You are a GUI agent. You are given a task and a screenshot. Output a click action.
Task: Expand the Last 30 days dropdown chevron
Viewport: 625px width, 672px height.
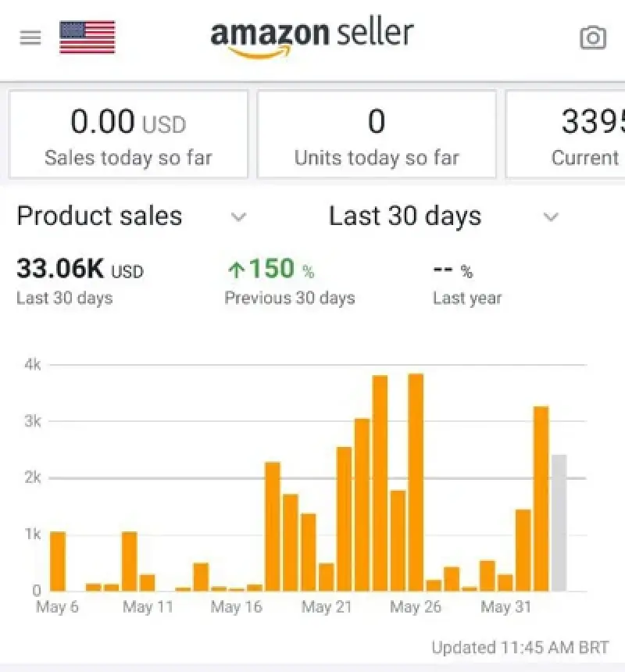[551, 217]
